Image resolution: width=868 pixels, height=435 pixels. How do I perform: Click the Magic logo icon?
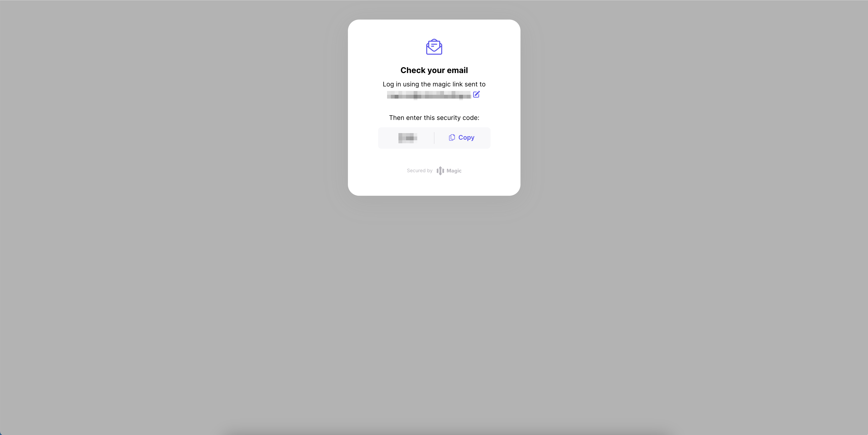[x=440, y=171]
